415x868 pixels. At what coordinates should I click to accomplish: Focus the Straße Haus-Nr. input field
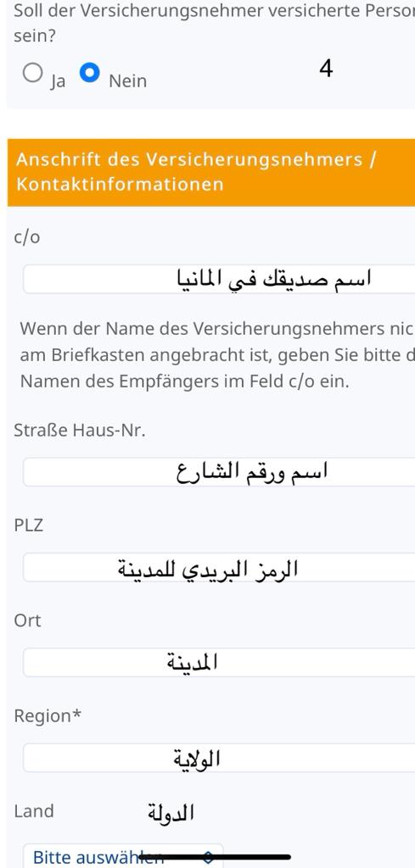[219, 471]
